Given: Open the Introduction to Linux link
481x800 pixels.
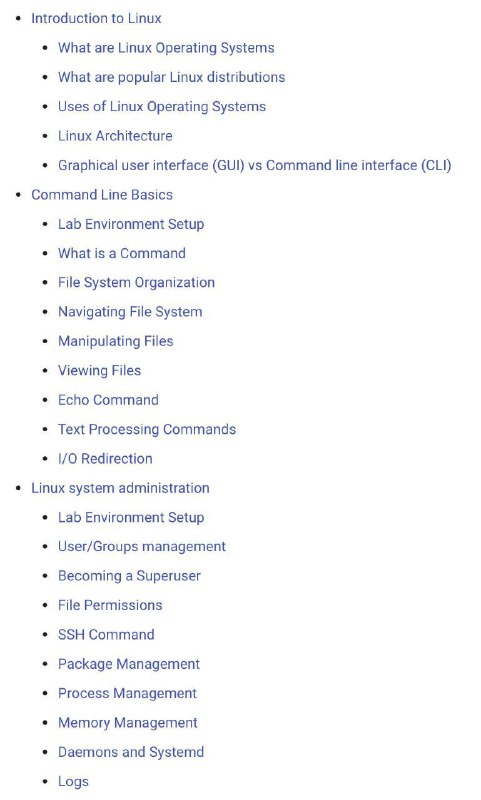Looking at the screenshot, I should point(96,18).
